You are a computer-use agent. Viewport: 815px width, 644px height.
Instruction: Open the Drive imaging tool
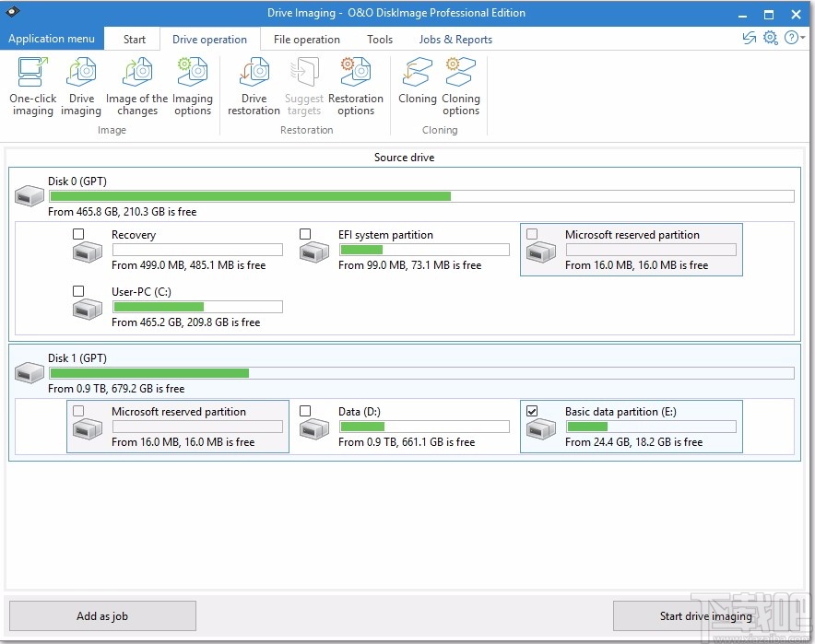coord(80,85)
